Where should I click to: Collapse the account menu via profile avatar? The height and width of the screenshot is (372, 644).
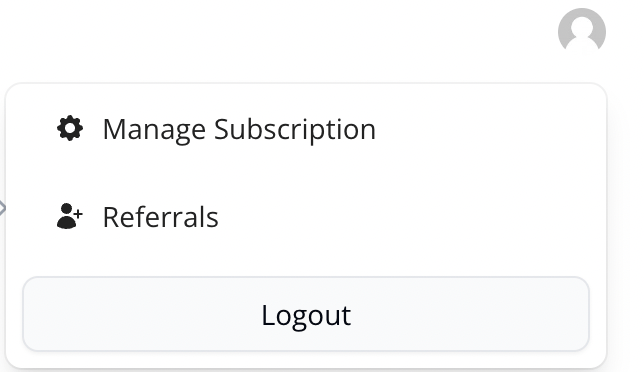tap(582, 32)
